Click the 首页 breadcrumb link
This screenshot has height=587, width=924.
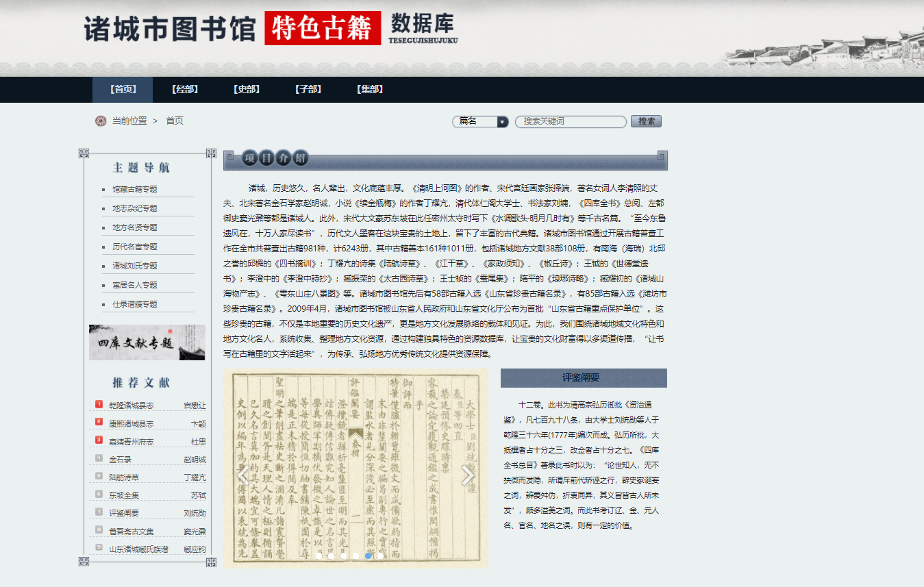point(175,121)
